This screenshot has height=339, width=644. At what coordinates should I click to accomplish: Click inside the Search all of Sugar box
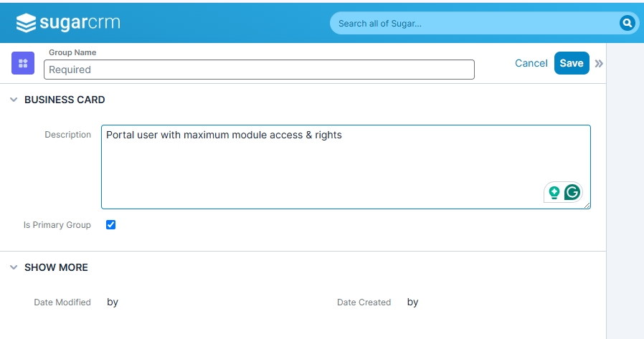pyautogui.click(x=476, y=24)
